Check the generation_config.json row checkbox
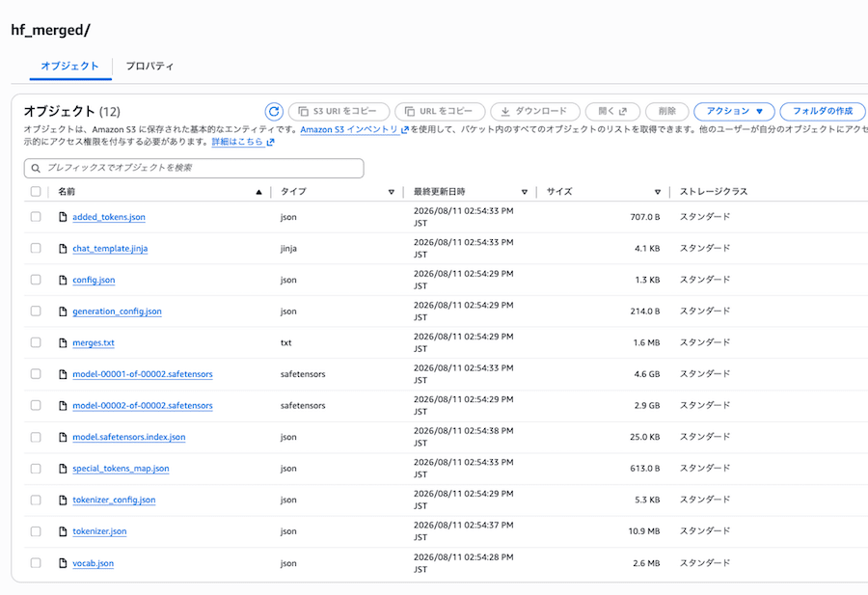 (36, 311)
